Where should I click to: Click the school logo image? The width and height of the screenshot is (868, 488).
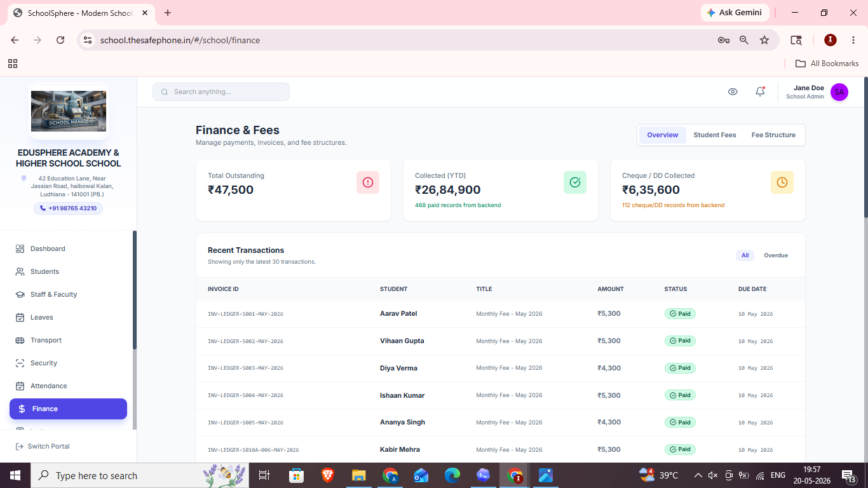pyautogui.click(x=69, y=111)
